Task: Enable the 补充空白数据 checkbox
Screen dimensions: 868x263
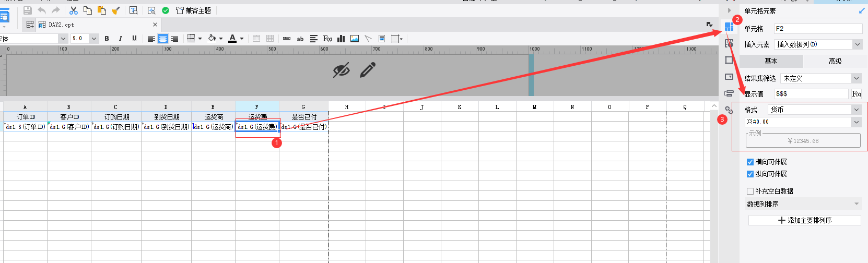Action: coord(750,191)
